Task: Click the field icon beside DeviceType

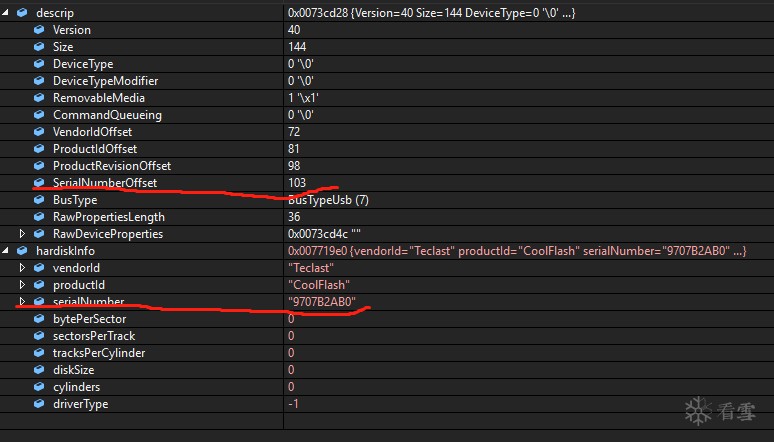Action: point(39,64)
